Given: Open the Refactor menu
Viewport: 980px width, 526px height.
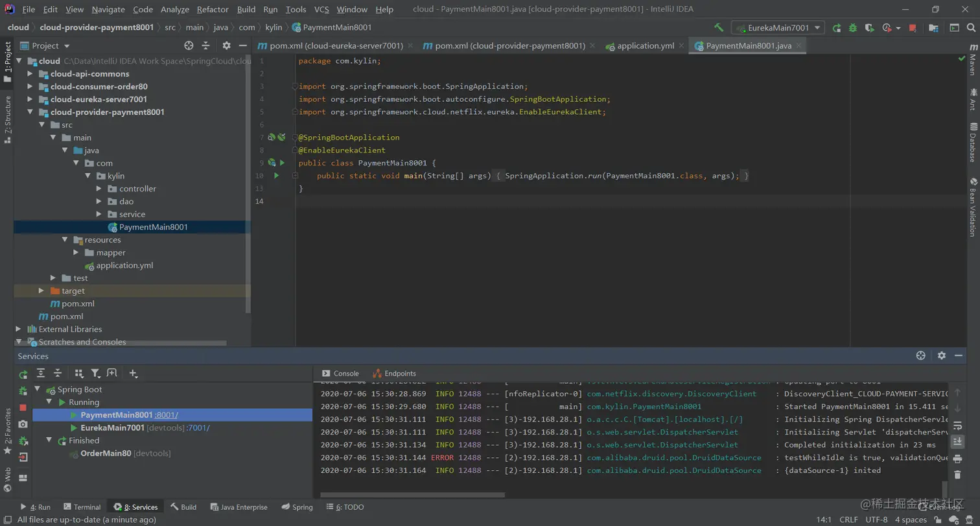Looking at the screenshot, I should coord(213,10).
